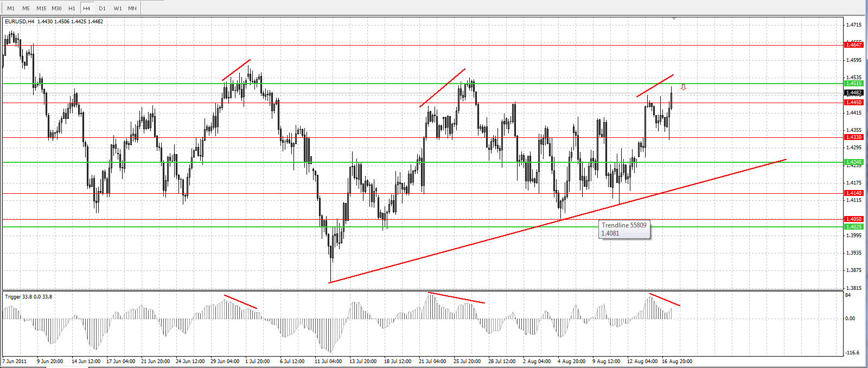868x368 pixels.
Task: Click the 1.3815 price scale value
Action: coord(854,288)
